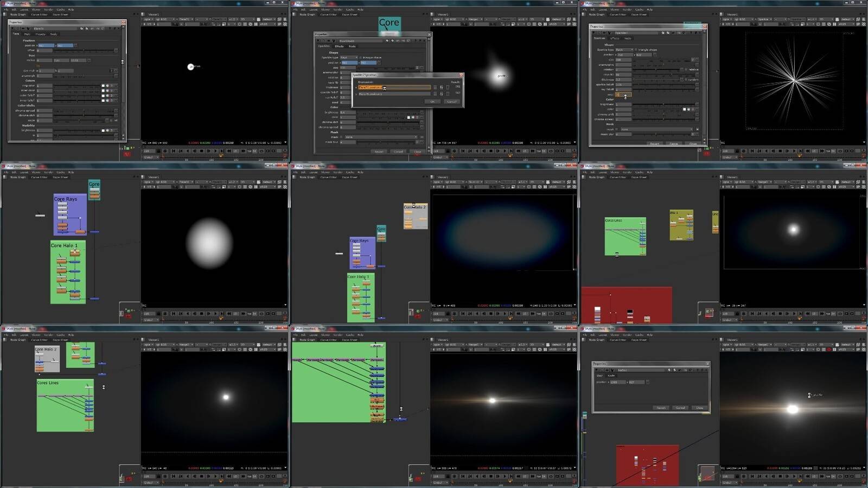Olive backdrop window: click the olive backdrop group

[681, 225]
